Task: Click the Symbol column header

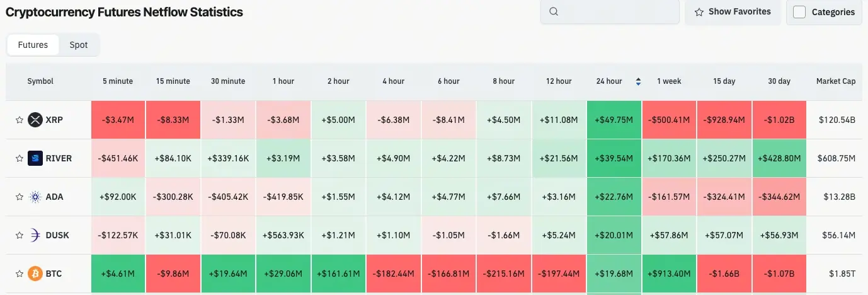Action: click(x=40, y=81)
